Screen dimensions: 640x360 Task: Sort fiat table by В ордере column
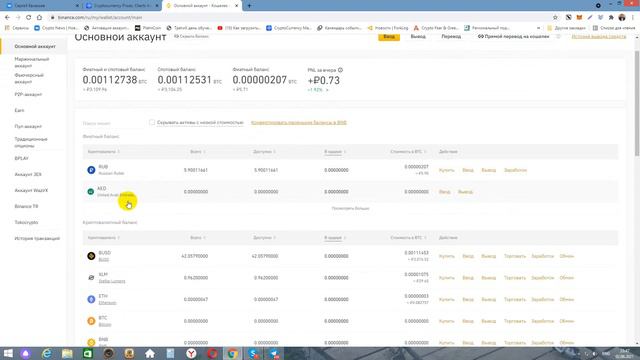tap(335, 151)
